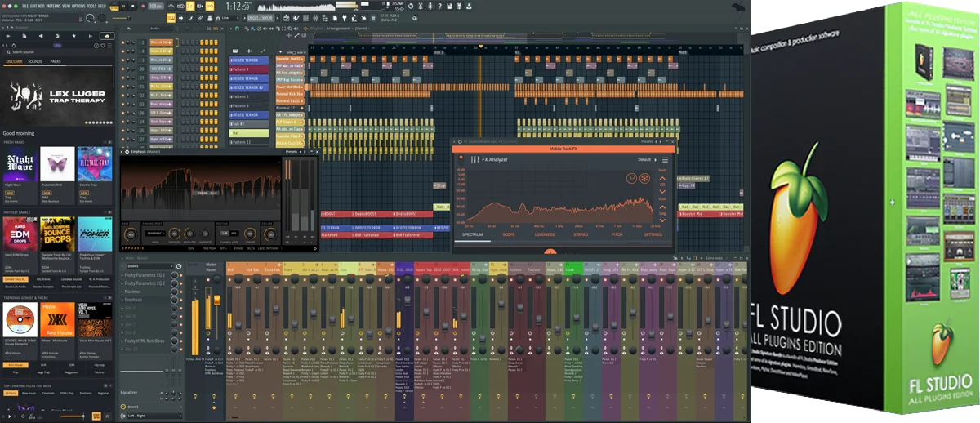980x423 pixels.
Task: Select the DEDZI TERROR pattern at list top
Action: (249, 60)
